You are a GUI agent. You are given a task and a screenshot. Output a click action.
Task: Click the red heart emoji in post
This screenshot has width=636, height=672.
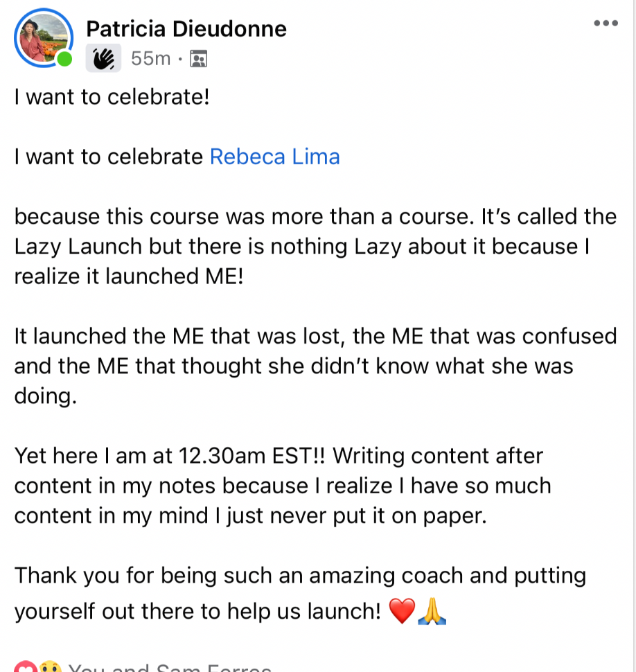402,611
